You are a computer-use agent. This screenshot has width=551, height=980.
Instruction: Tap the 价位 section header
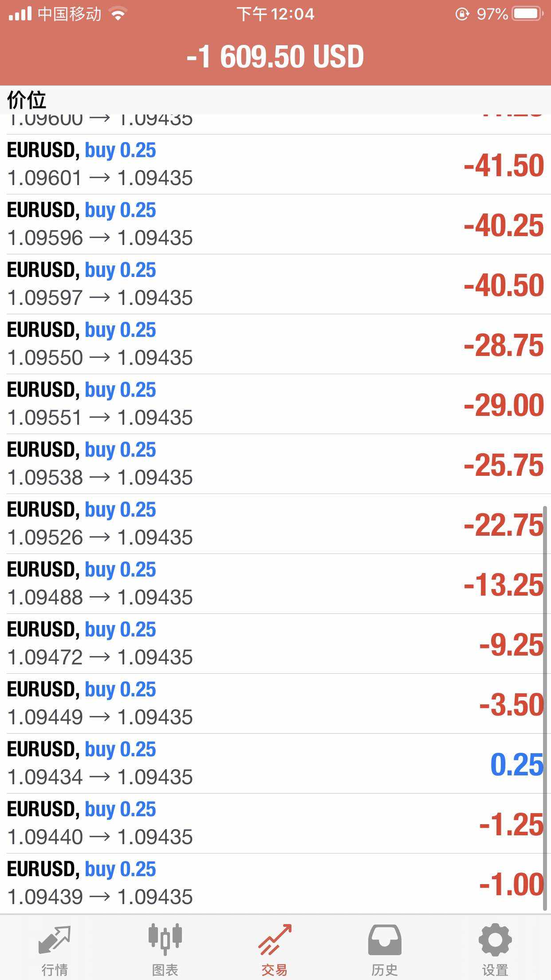(x=27, y=99)
